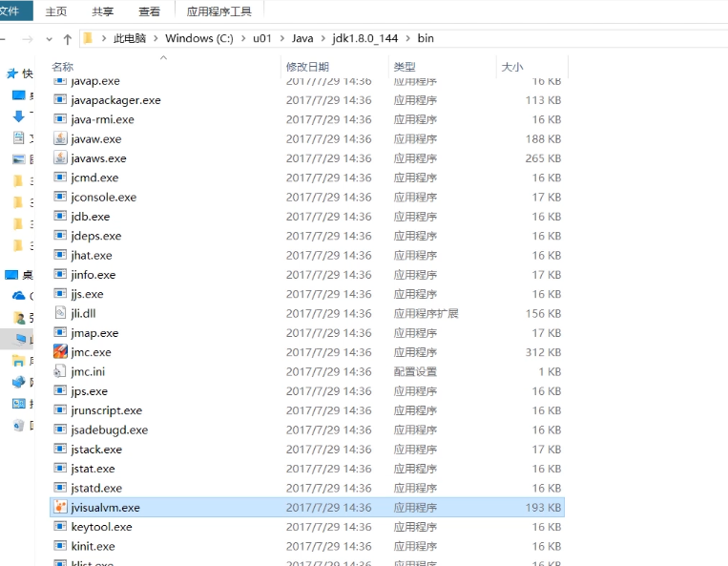The height and width of the screenshot is (566, 728).
Task: Navigate forward with the right arrow
Action: click(28, 39)
